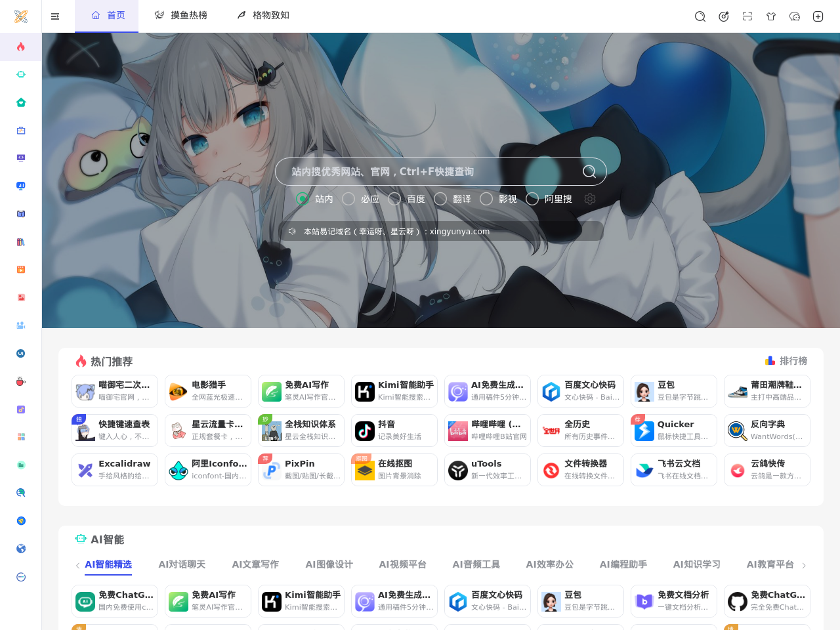Viewport: 840px width, 630px height.
Task: Select the purple music note sidebar icon
Action: tap(21, 409)
